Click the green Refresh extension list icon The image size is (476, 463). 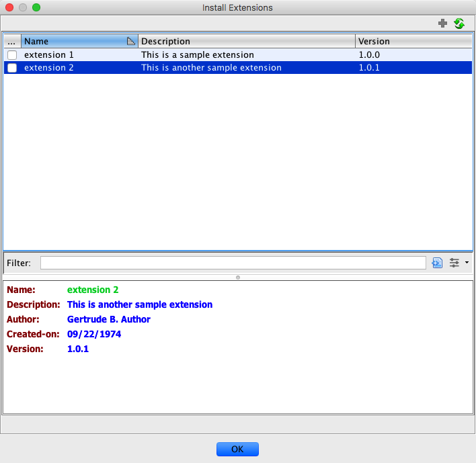click(x=459, y=24)
